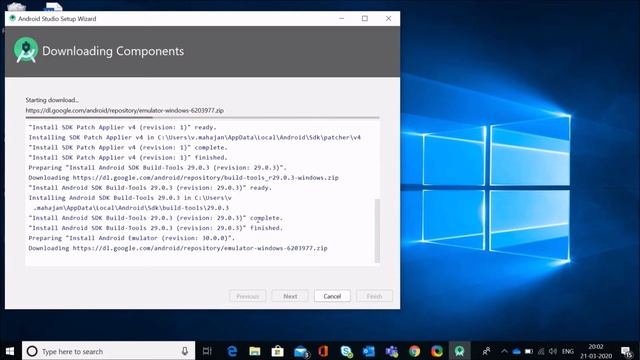Open Microsoft Edge from the taskbar
Screen dimensions: 640x360
tap(232, 351)
